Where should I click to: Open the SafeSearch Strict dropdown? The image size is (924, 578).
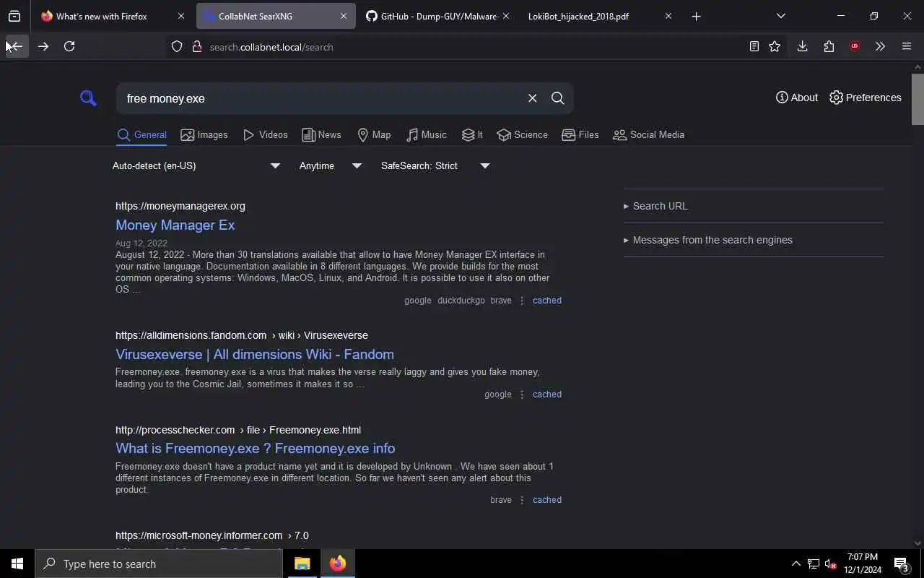click(435, 165)
